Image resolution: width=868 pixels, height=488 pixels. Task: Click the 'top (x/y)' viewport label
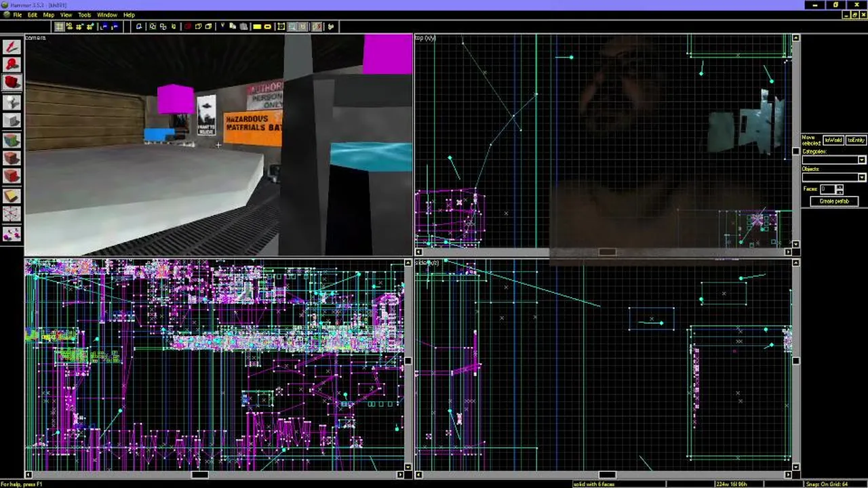[x=426, y=38]
